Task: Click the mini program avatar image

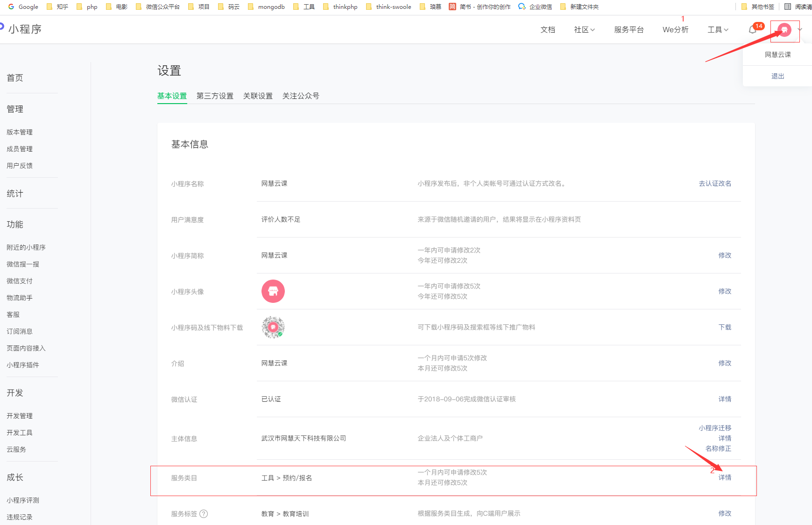Action: click(x=273, y=291)
